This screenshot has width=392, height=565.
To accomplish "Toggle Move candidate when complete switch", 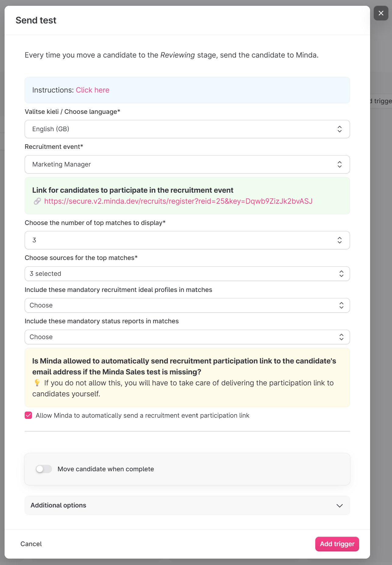I will tap(44, 469).
